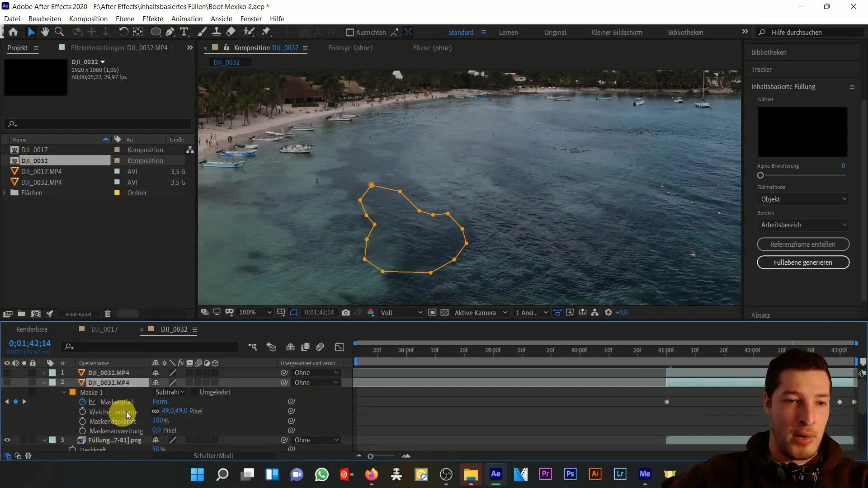Viewport: 868px width, 488px height.
Task: Open Graph Editor icon in timeline
Action: click(x=340, y=347)
